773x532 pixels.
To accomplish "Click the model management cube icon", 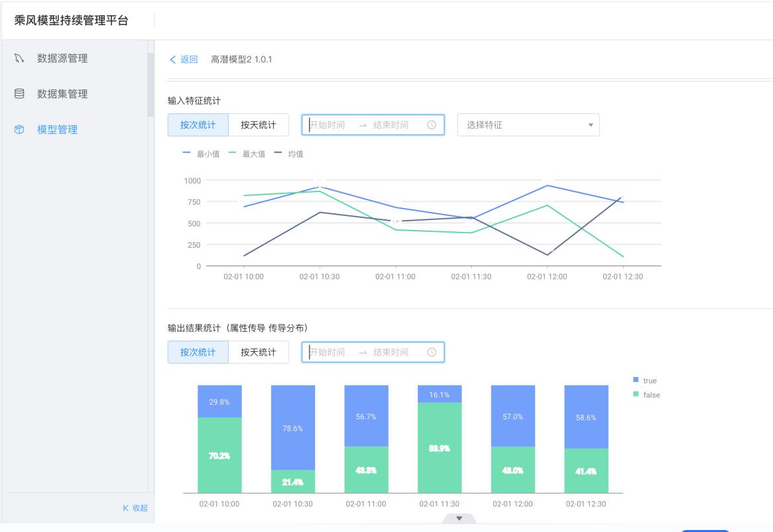I will (x=19, y=130).
